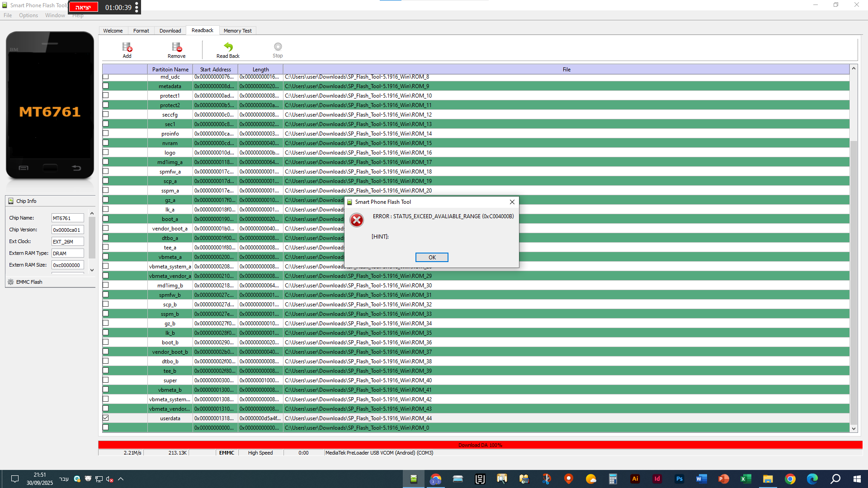Open Chrome from the taskbar
The width and height of the screenshot is (868, 488).
[x=790, y=479]
